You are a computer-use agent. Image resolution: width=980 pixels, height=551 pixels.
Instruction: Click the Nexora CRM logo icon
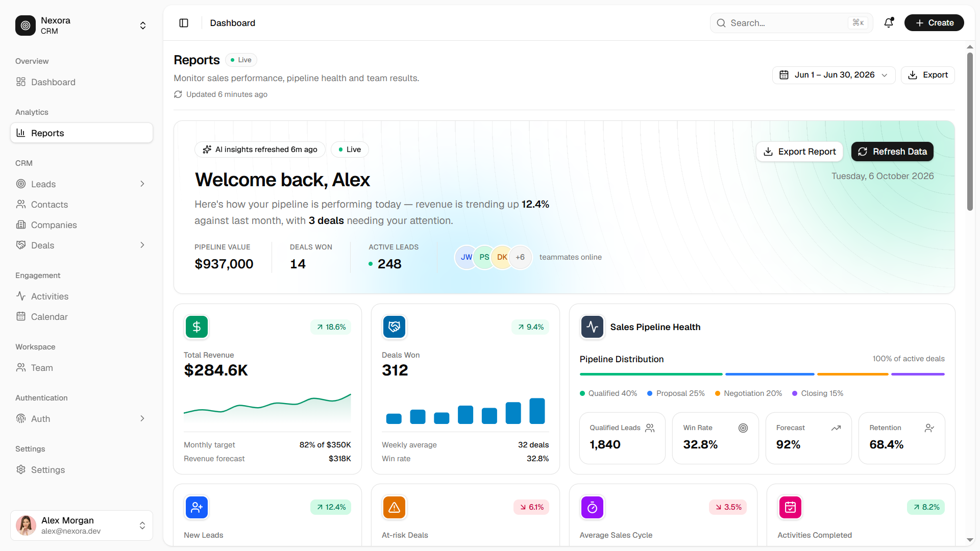click(x=26, y=26)
